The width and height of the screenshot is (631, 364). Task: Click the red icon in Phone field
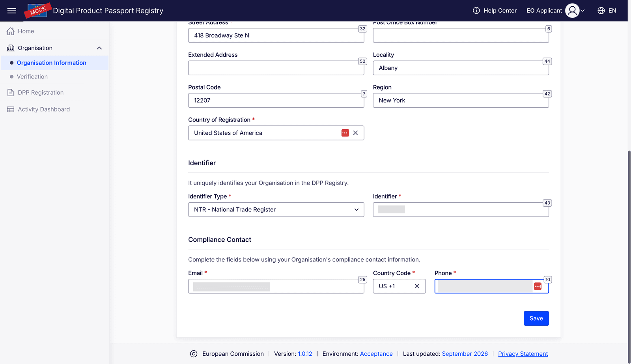[x=538, y=286]
